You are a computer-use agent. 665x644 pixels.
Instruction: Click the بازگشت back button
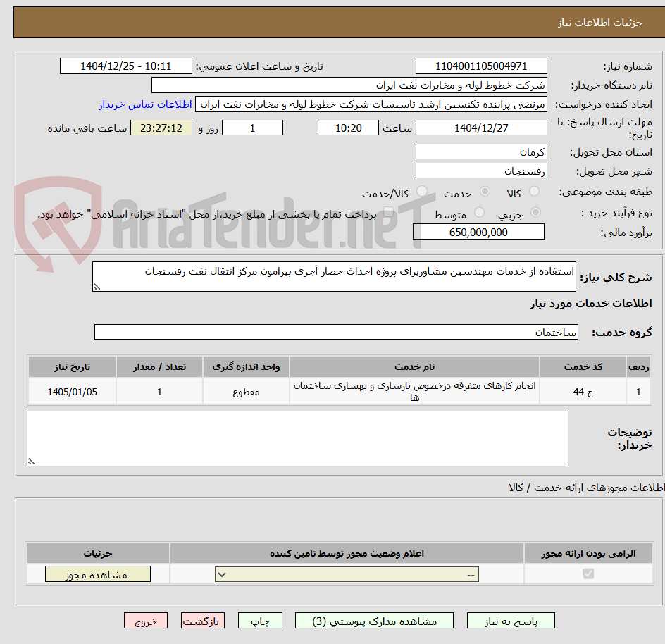point(203,621)
